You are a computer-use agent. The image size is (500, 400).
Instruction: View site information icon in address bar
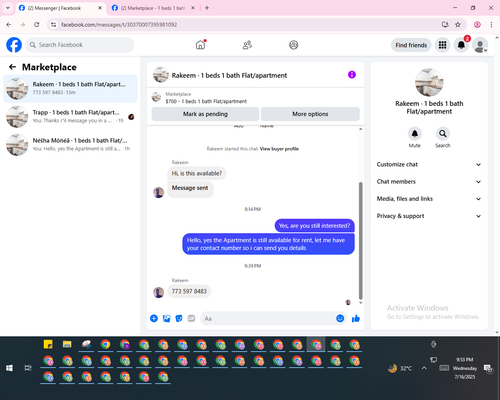tap(54, 24)
